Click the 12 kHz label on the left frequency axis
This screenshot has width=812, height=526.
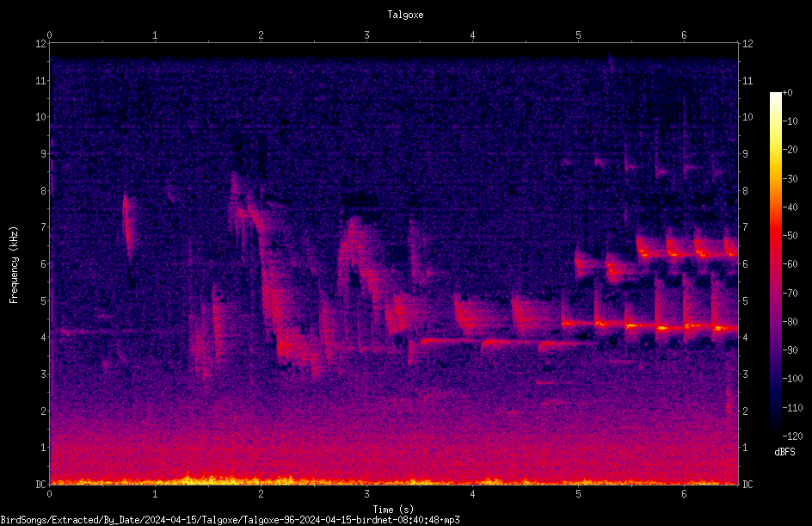[x=40, y=44]
